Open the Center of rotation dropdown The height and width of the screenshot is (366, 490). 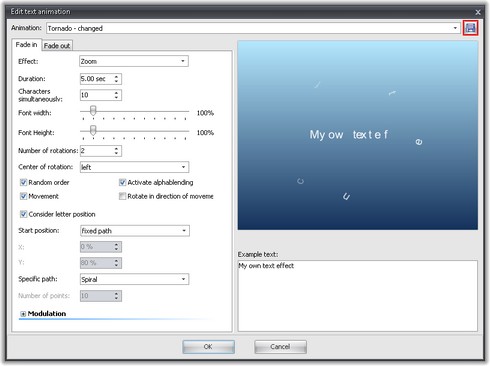pyautogui.click(x=134, y=167)
